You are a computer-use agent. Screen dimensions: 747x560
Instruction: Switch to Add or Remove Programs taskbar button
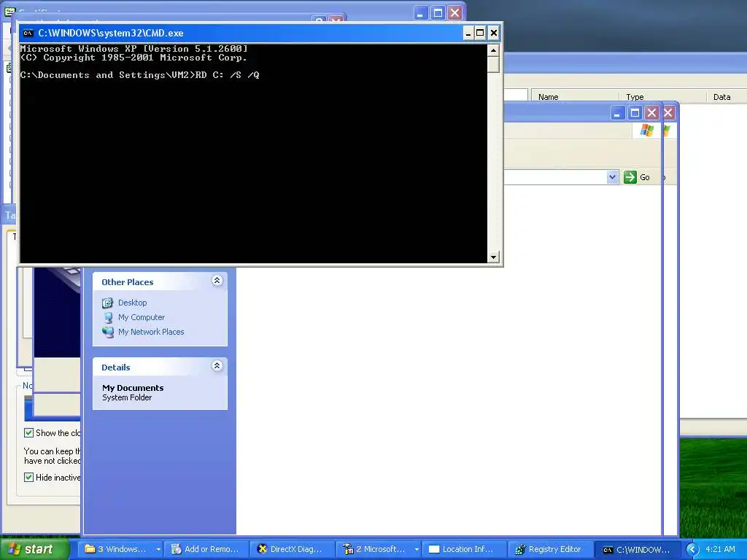(x=206, y=549)
